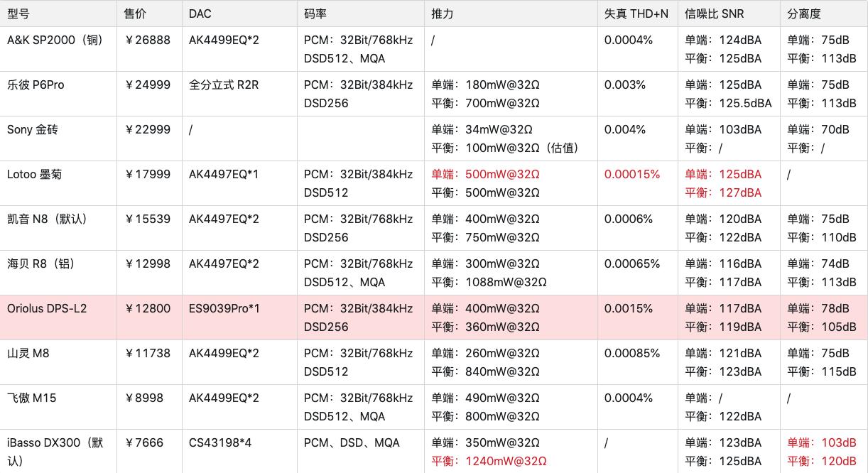Click the 山灵 M8 model cell
This screenshot has height=473, width=868.
28,354
